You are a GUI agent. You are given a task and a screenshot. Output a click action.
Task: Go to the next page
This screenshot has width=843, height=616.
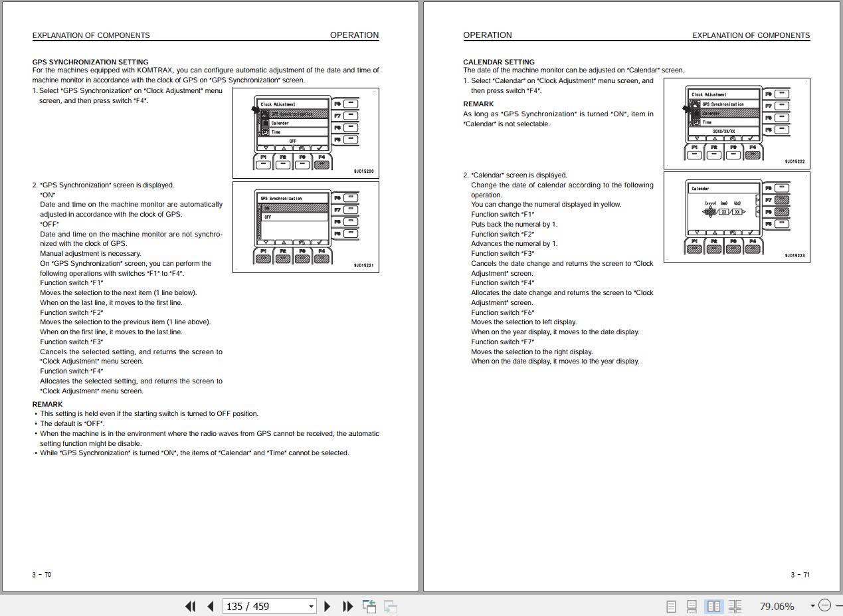(327, 606)
